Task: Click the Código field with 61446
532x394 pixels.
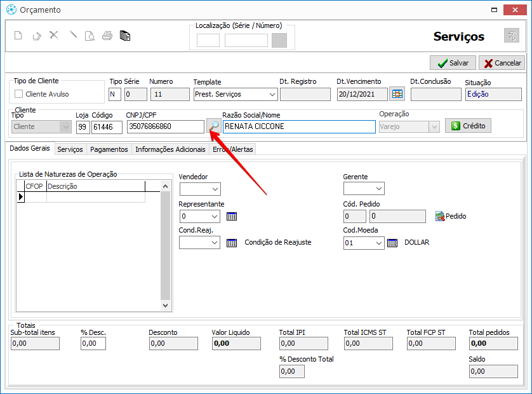Action: [107, 127]
